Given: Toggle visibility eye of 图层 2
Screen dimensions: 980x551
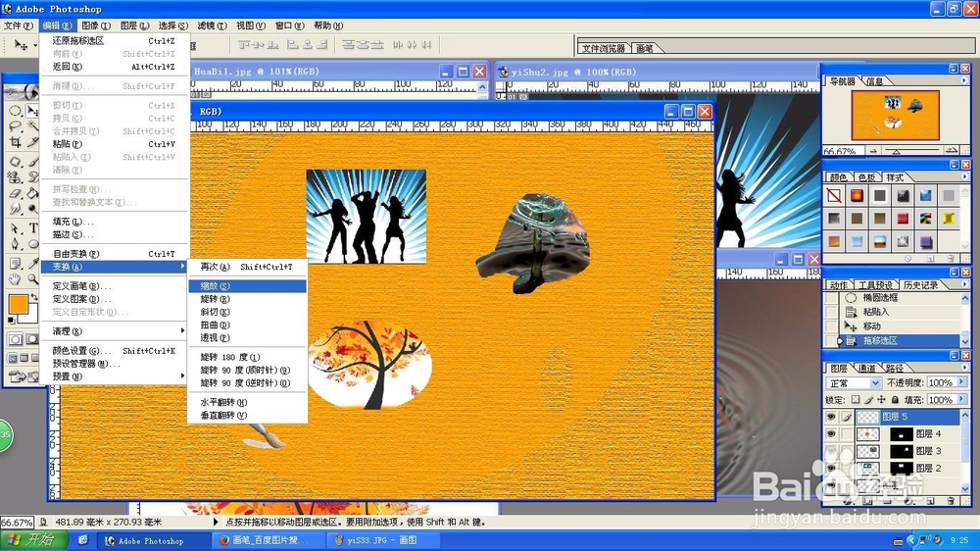Looking at the screenshot, I should pos(831,468).
